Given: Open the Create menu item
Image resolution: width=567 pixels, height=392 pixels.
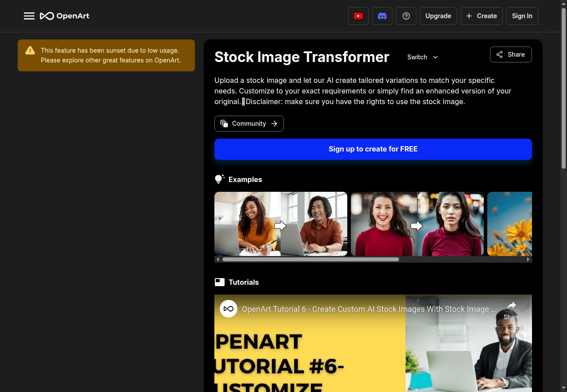Looking at the screenshot, I should pyautogui.click(x=482, y=16).
